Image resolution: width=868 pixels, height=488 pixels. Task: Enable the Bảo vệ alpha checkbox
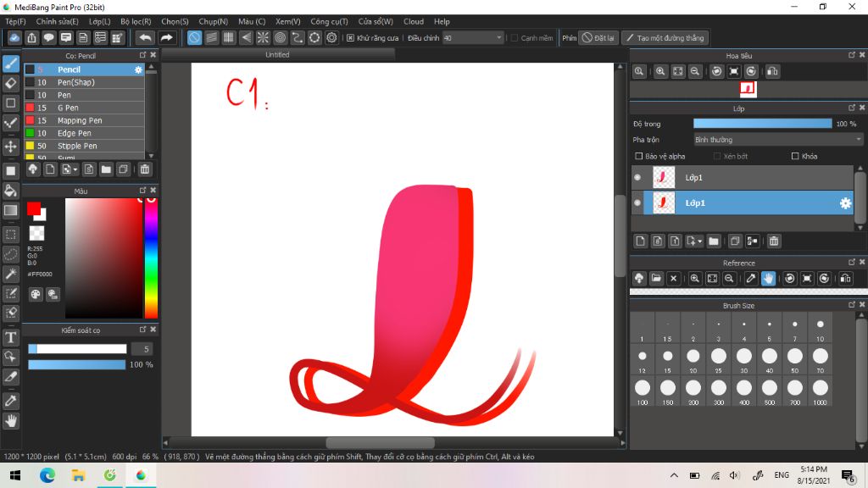[638, 156]
